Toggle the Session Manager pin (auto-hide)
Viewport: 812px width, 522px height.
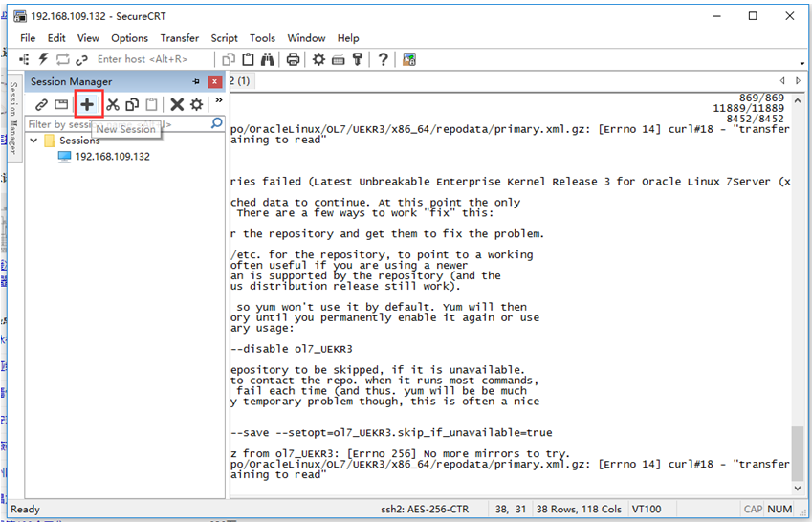(196, 81)
